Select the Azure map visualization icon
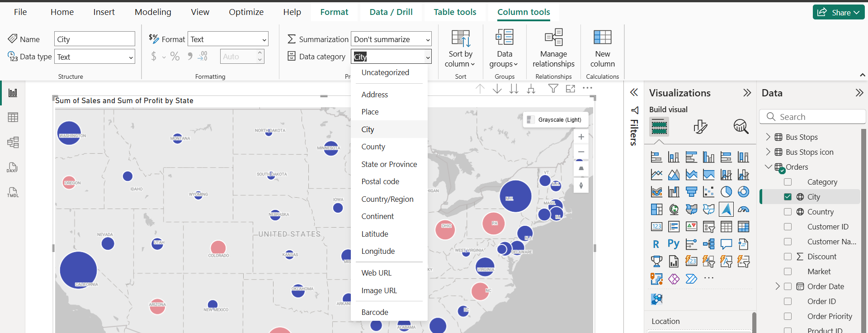Viewport: 868px width, 333px height. tap(726, 209)
